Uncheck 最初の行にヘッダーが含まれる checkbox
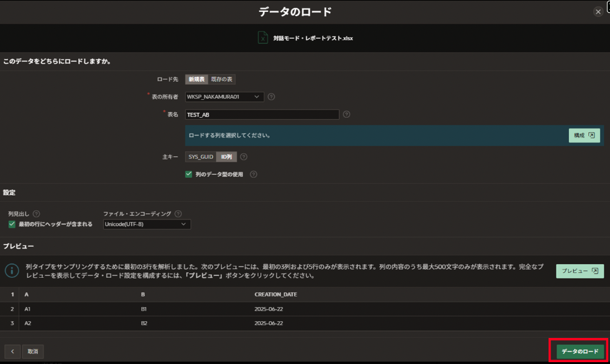Viewport: 610px width, 364px height. pyautogui.click(x=12, y=224)
